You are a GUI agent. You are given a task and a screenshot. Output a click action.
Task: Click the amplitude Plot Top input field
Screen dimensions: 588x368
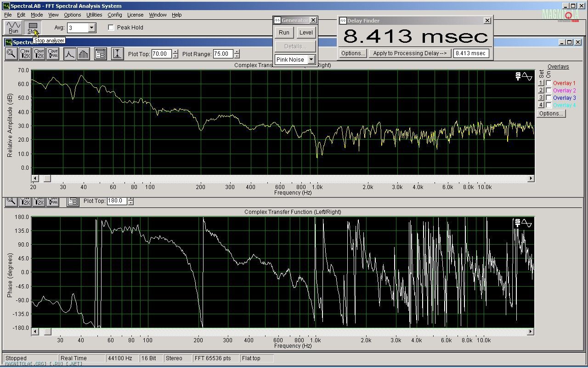point(162,54)
